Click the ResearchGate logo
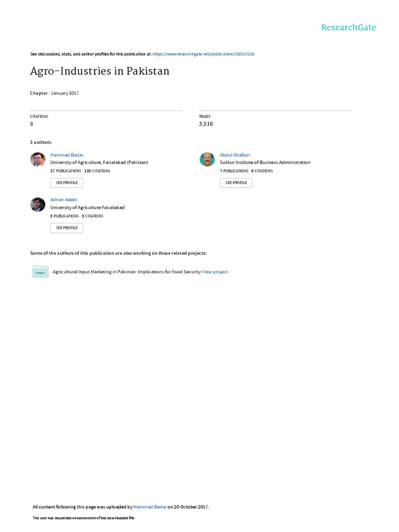399x532 pixels. [348, 28]
